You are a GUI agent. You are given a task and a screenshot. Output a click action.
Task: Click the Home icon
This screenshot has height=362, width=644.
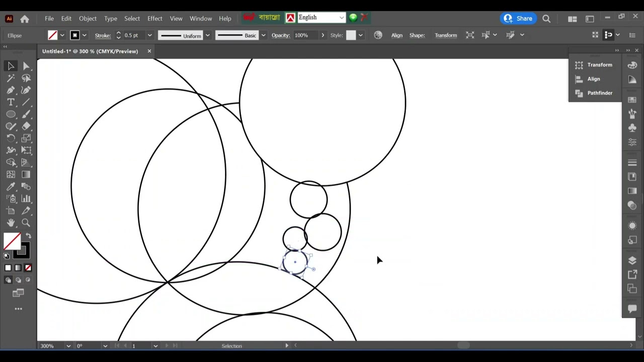25,19
